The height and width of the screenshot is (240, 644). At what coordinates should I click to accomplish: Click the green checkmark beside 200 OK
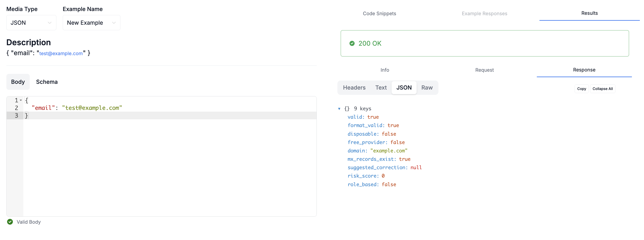(352, 43)
